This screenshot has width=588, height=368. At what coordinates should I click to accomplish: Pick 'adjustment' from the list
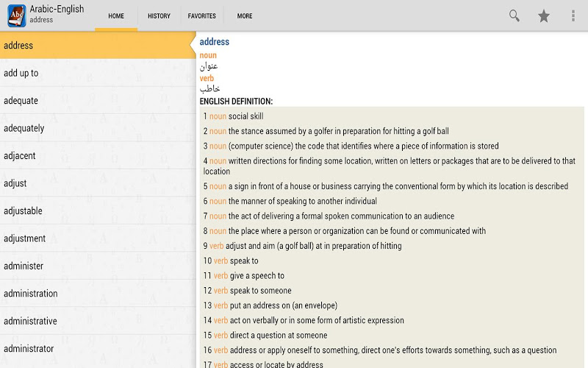point(97,238)
